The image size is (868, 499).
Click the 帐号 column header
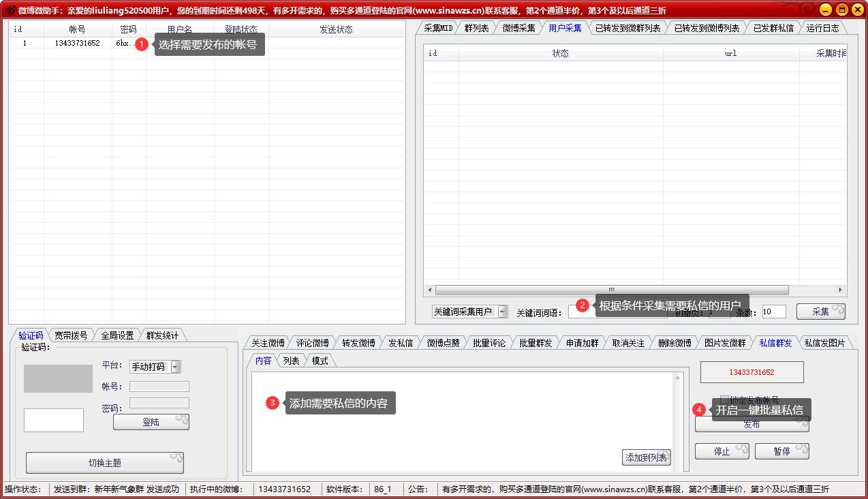[x=78, y=29]
